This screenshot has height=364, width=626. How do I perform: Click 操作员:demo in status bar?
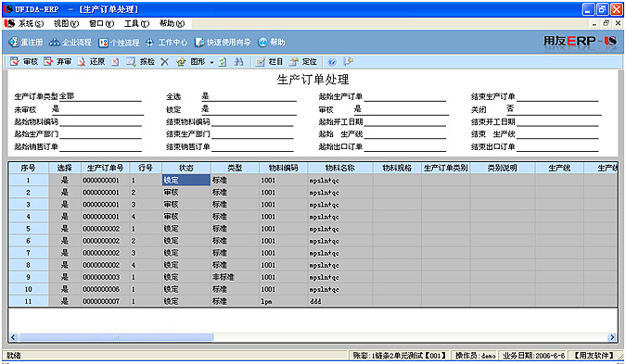coord(476,356)
